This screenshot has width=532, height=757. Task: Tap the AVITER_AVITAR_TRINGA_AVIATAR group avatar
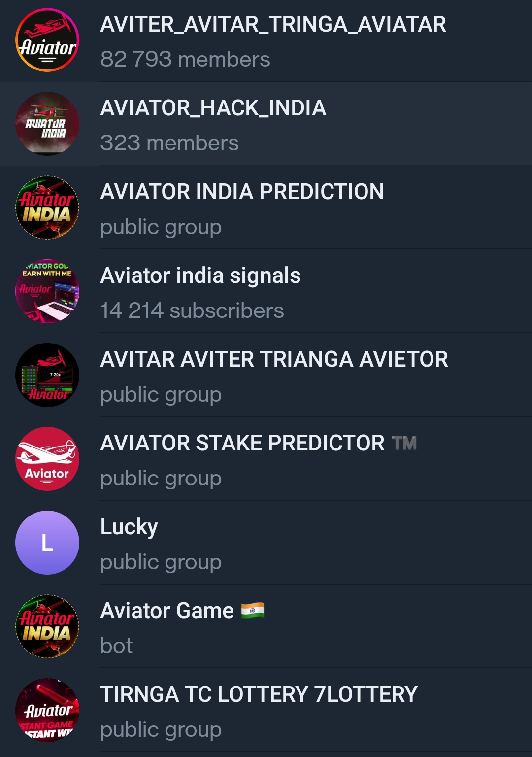[x=47, y=40]
